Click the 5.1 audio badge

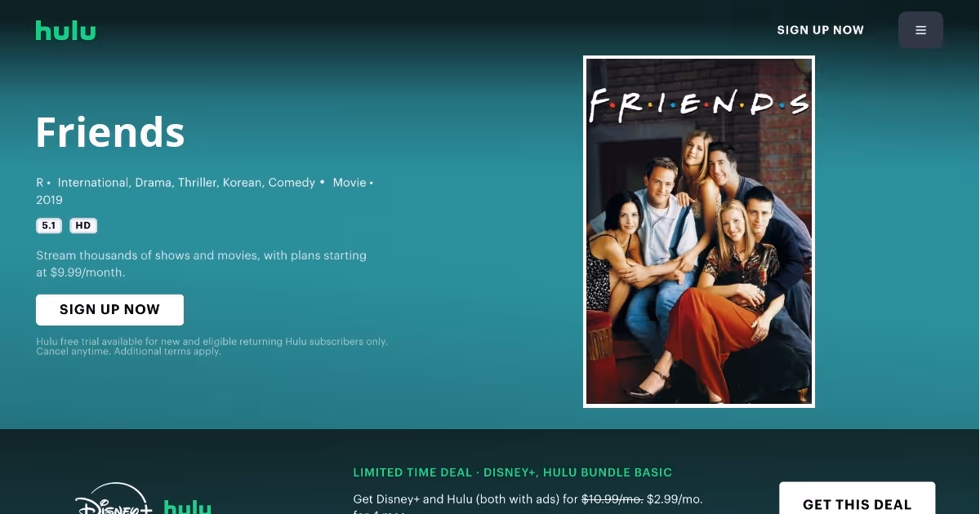[49, 226]
